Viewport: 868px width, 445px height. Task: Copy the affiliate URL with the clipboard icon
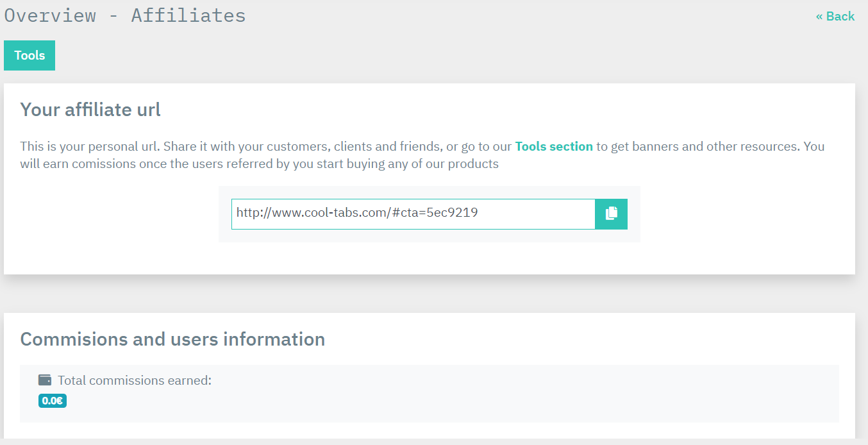tap(611, 214)
